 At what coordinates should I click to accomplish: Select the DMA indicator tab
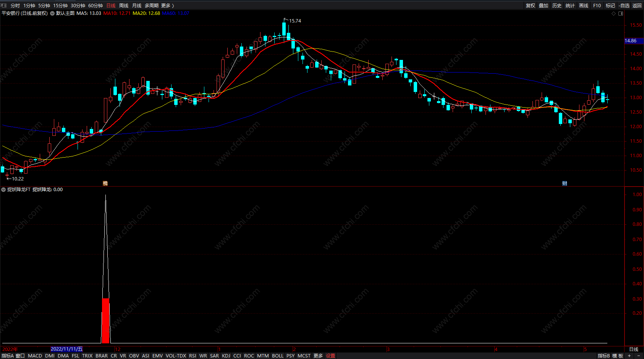[x=63, y=356]
